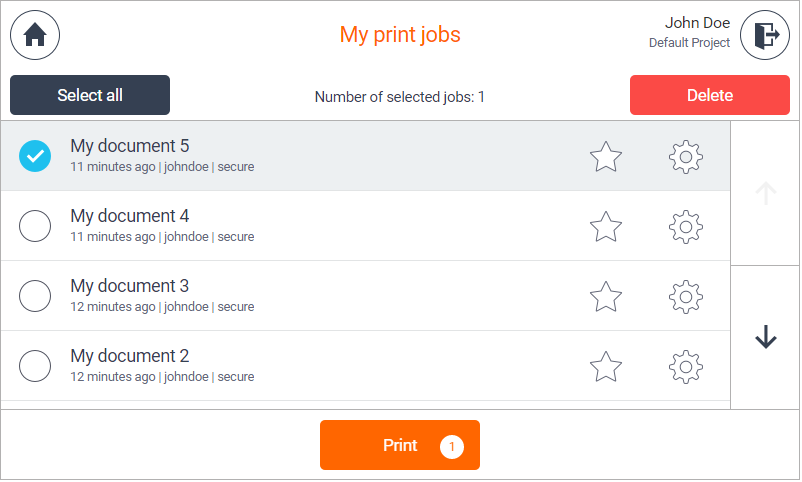Open settings gear for My document 5
802x482 pixels.
(x=686, y=157)
